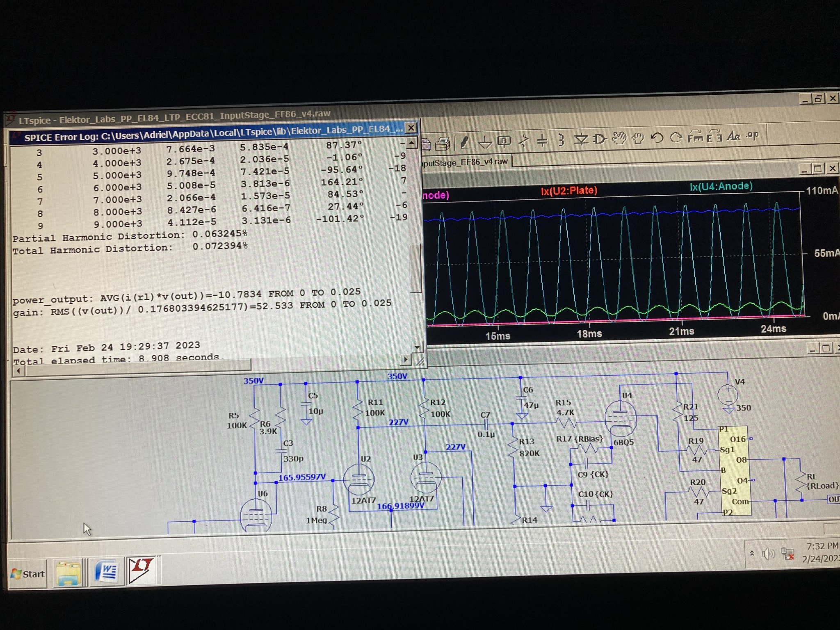Click the 21ms time axis label
Image resolution: width=840 pixels, height=630 pixels.
(x=681, y=331)
